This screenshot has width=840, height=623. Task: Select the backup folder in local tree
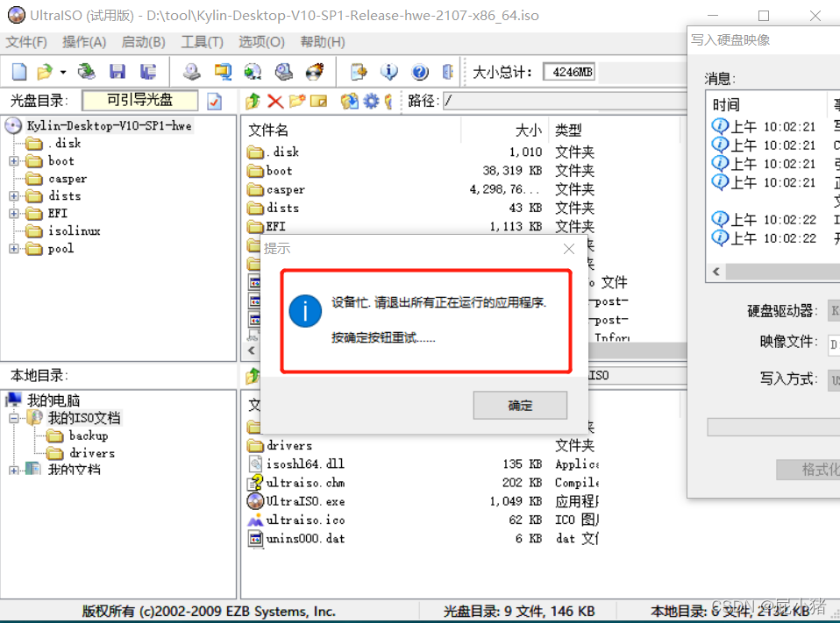pyautogui.click(x=89, y=435)
